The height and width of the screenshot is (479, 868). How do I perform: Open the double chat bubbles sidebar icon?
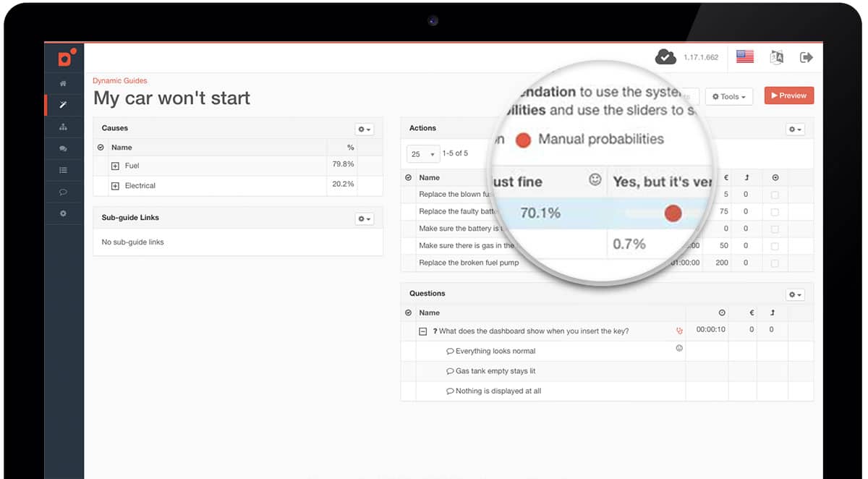pyautogui.click(x=63, y=149)
